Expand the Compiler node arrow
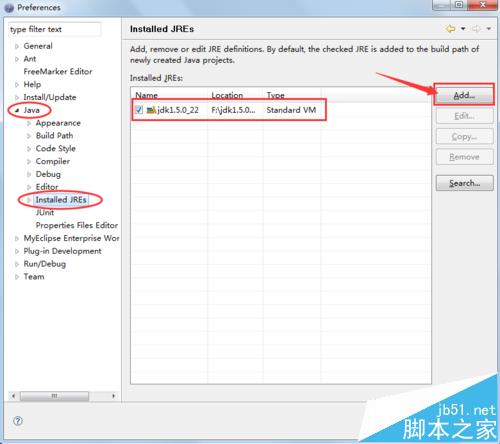Screen dimensions: 500x444 (29, 162)
